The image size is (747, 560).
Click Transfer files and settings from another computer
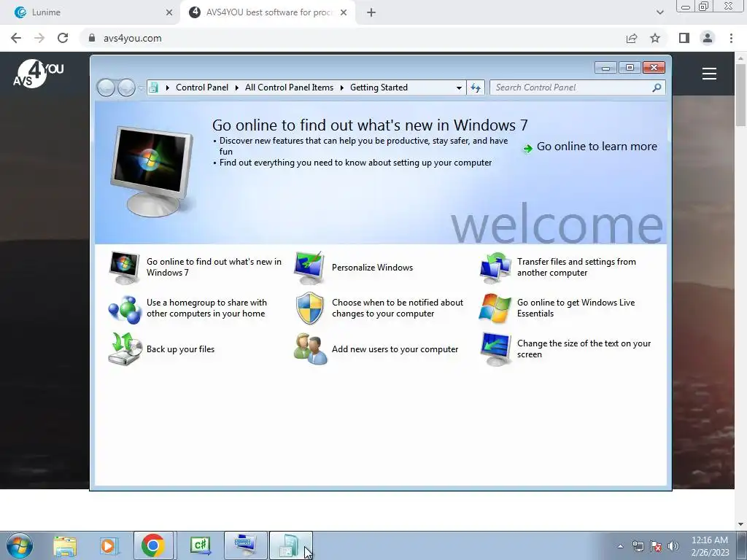point(576,267)
